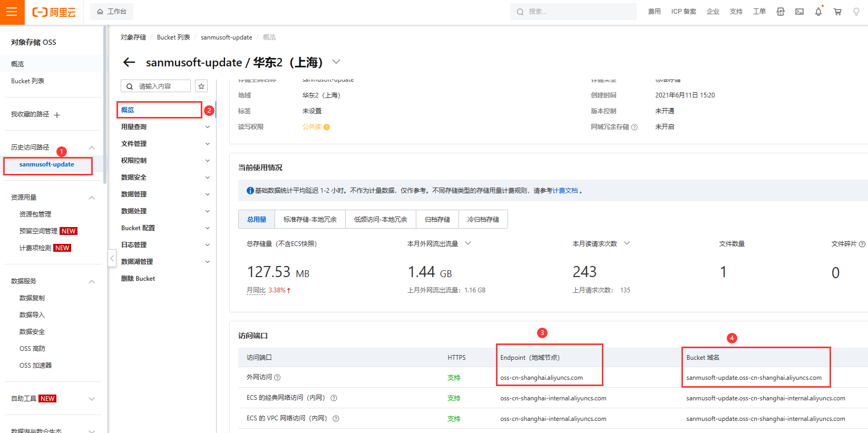Image resolution: width=868 pixels, height=433 pixels.
Task: Expand the 自助工具 section
Action: [x=92, y=399]
